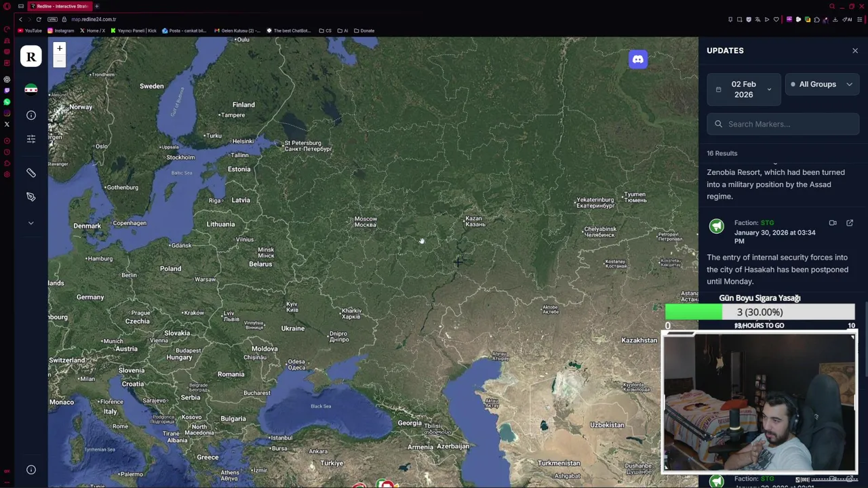
Task: Open Twitch in the browser sidebar
Action: 7,90
